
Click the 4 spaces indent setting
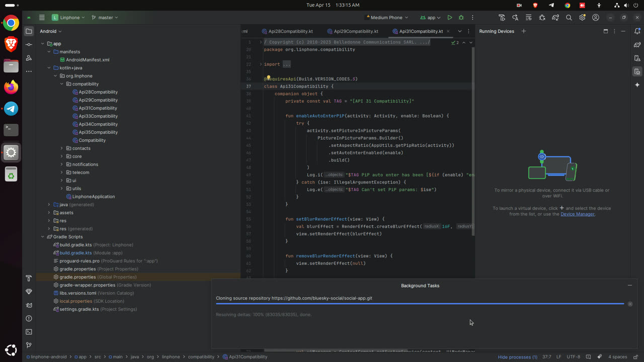click(x=617, y=357)
